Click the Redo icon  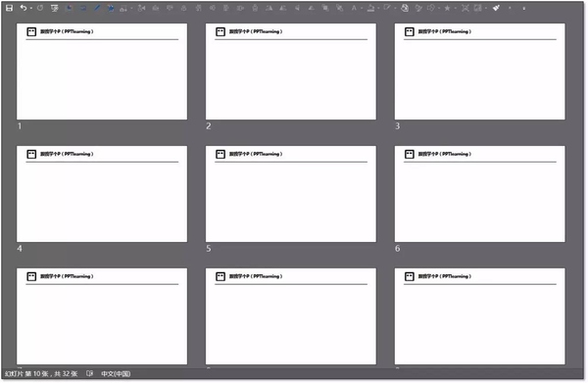(x=40, y=8)
